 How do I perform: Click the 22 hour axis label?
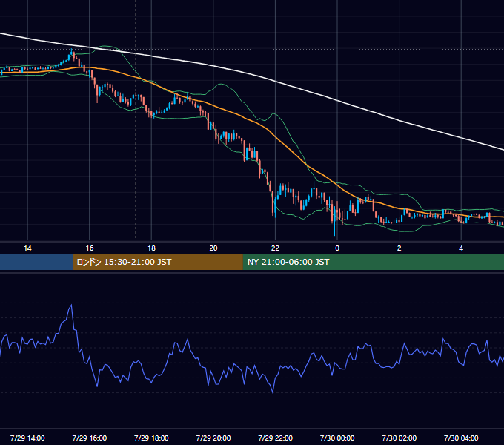pyautogui.click(x=275, y=248)
